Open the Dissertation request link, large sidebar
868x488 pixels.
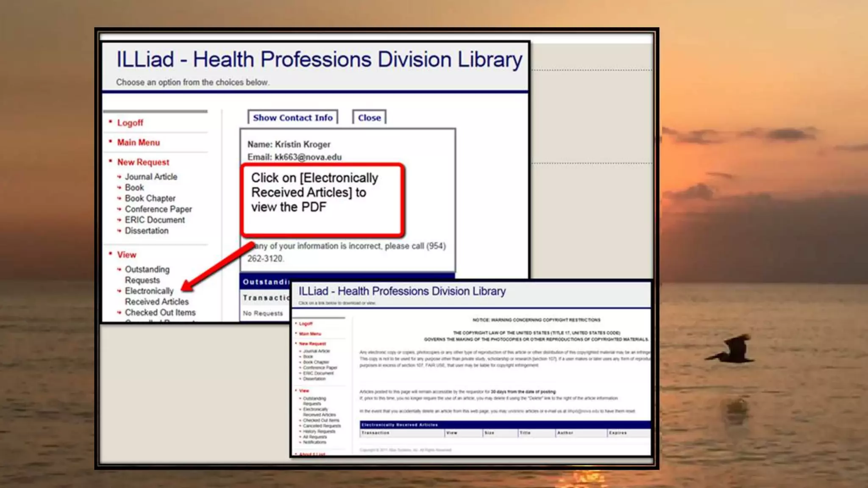point(146,231)
